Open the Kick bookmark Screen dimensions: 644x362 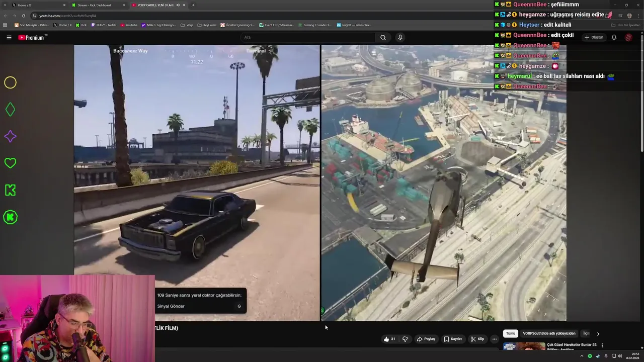81,25
